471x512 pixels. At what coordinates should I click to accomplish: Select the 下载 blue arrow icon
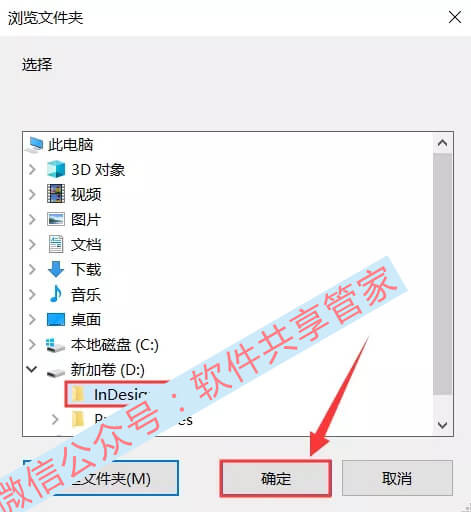(56, 269)
